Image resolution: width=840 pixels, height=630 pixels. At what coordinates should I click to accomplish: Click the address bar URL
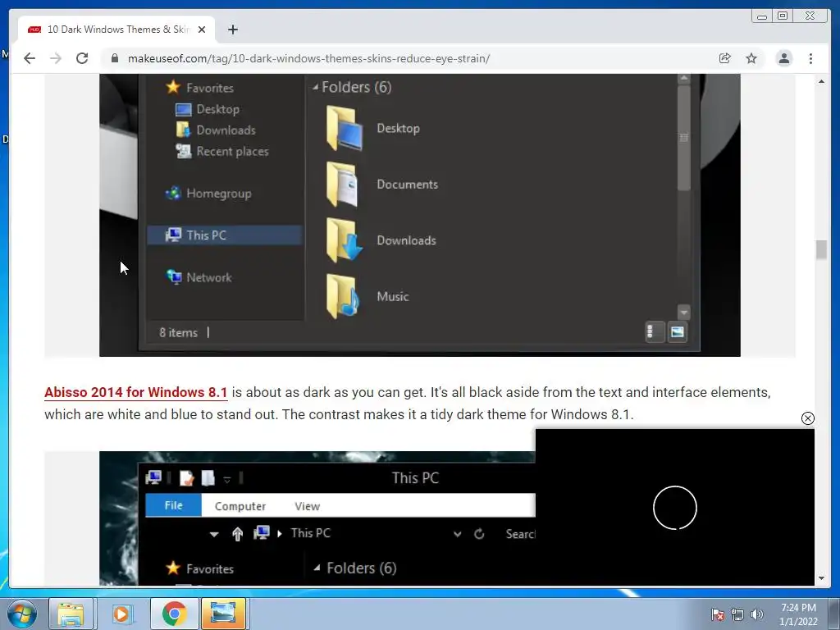coord(308,58)
